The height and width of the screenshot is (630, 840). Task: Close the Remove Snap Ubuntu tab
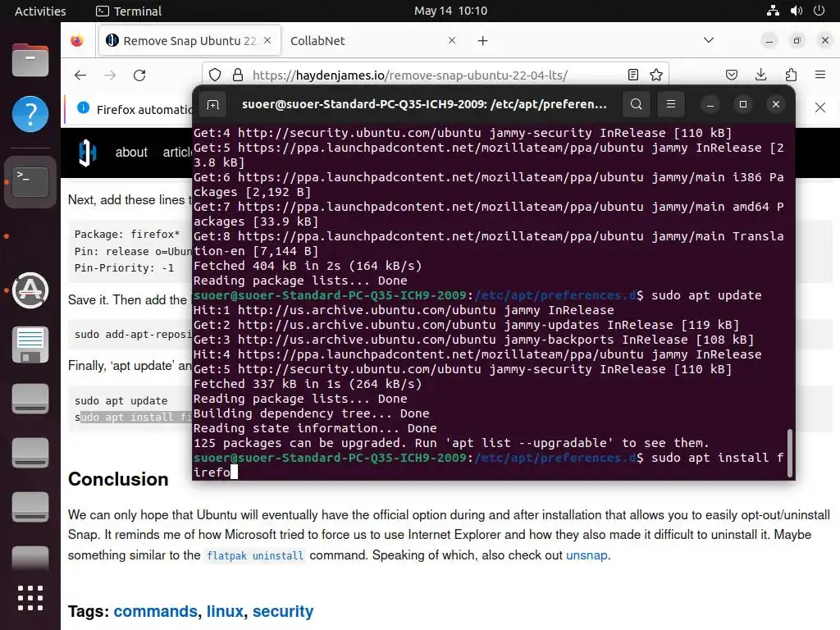[267, 40]
